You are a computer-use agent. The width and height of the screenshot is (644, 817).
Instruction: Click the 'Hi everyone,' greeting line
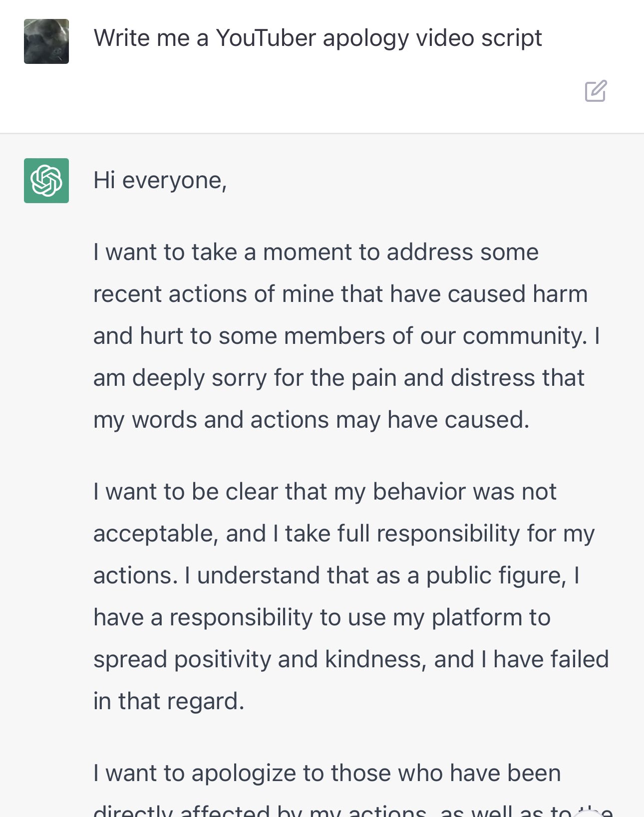(x=160, y=181)
